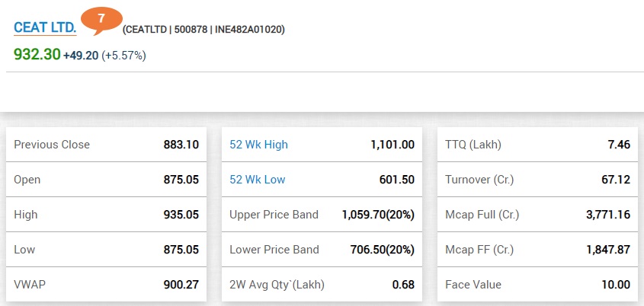Select the Lower Price Band label

point(274,250)
